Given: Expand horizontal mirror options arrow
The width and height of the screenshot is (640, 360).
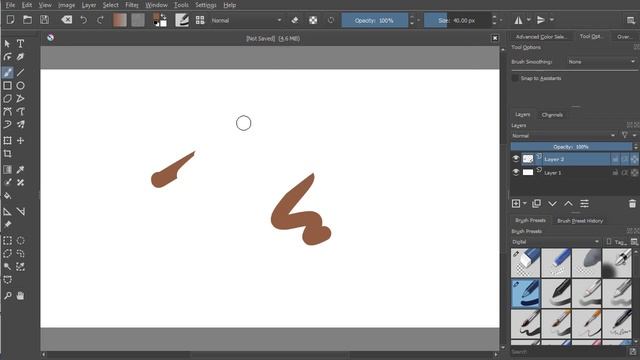Looking at the screenshot, I should 529,20.
